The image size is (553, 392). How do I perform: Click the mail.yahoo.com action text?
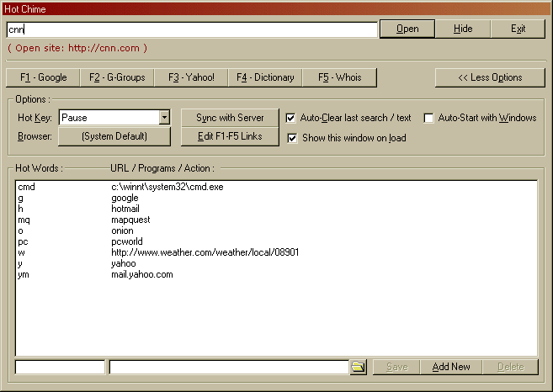[x=142, y=274]
